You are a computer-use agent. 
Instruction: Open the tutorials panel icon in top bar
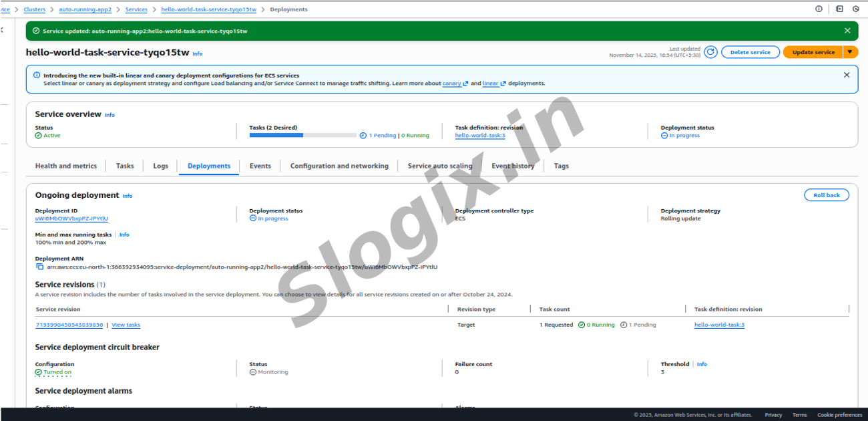(839, 9)
